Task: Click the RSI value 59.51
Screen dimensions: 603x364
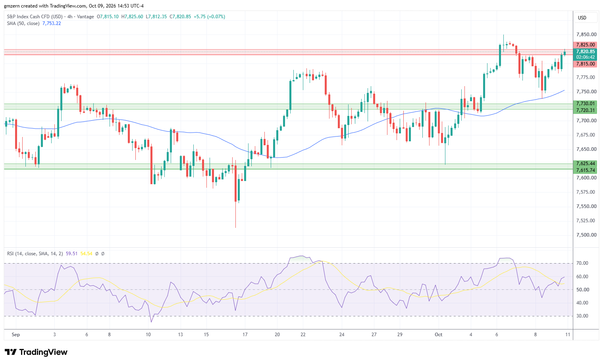Action: coord(72,254)
